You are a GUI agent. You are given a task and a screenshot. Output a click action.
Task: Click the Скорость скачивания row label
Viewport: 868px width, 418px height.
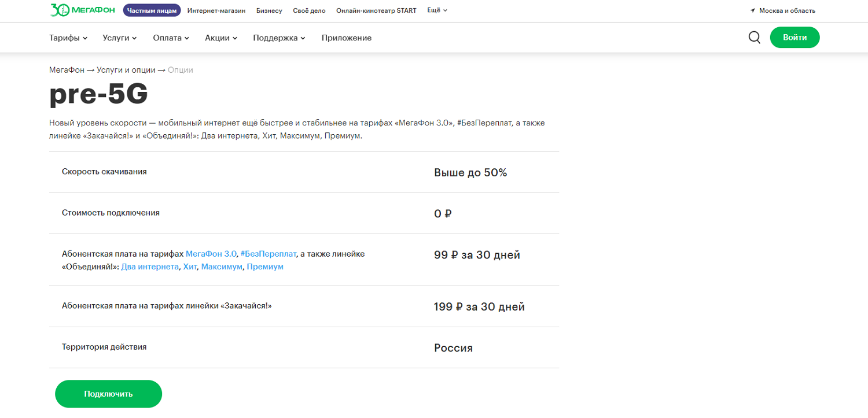coord(104,172)
